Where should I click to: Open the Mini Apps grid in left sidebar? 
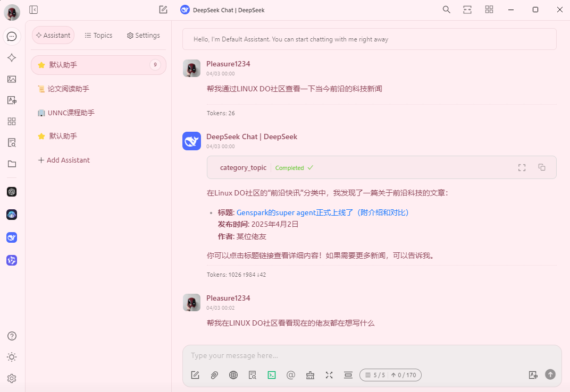point(12,121)
